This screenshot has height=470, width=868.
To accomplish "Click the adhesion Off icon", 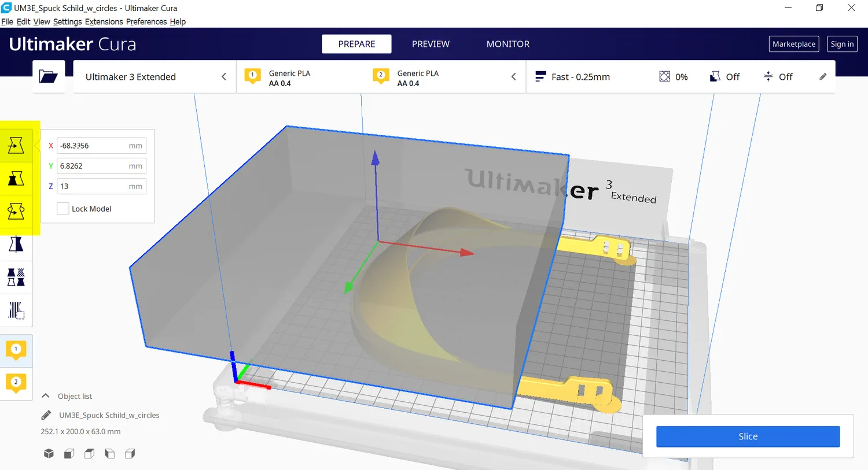I will click(768, 76).
